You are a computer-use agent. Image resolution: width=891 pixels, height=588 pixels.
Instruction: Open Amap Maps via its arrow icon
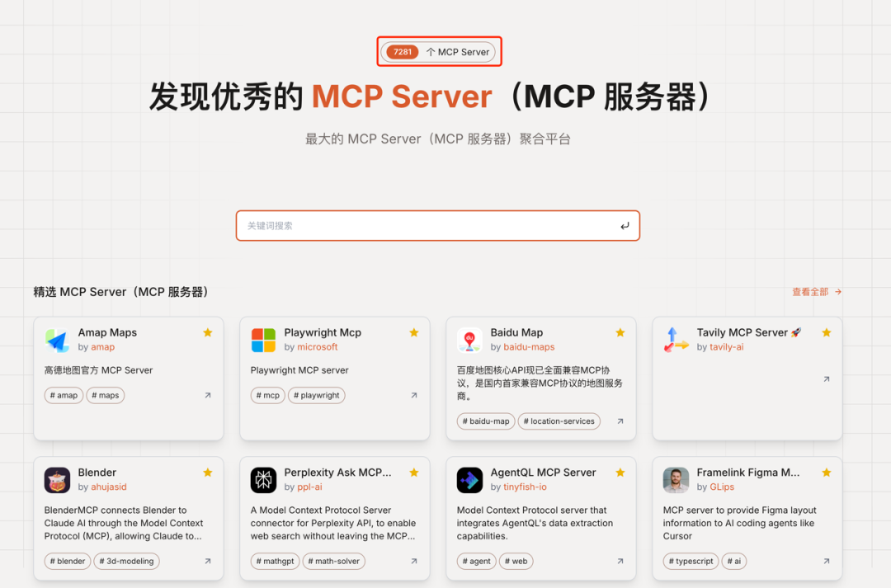coord(208,395)
